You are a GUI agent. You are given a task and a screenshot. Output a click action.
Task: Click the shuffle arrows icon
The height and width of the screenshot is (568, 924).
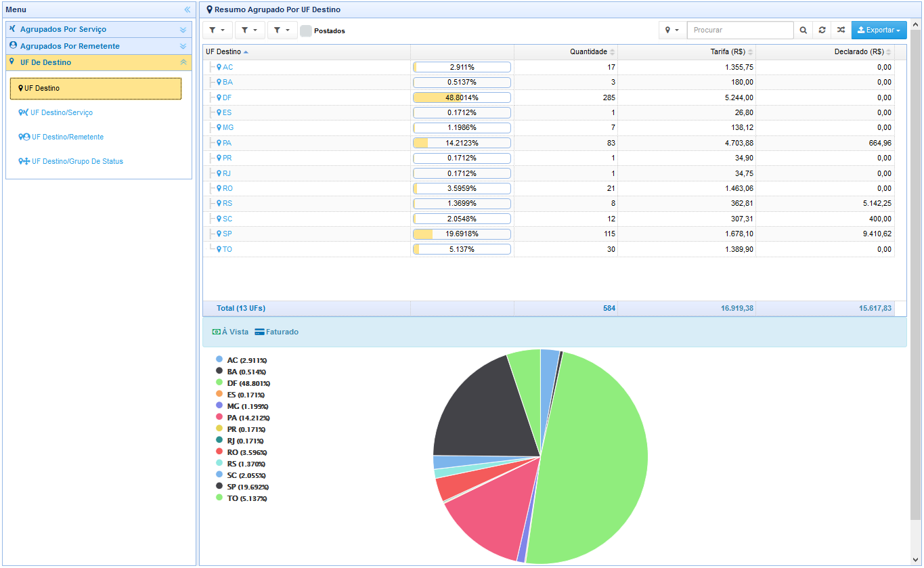click(x=841, y=30)
